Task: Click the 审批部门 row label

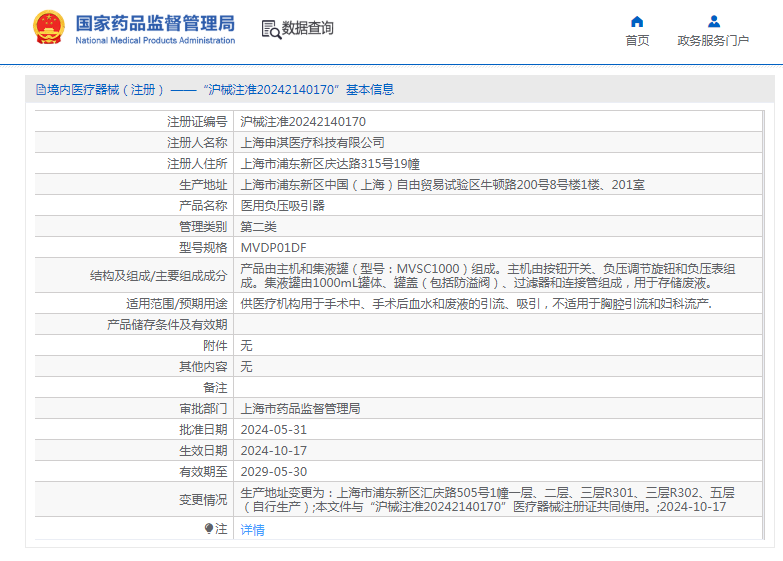Action: click(x=203, y=409)
